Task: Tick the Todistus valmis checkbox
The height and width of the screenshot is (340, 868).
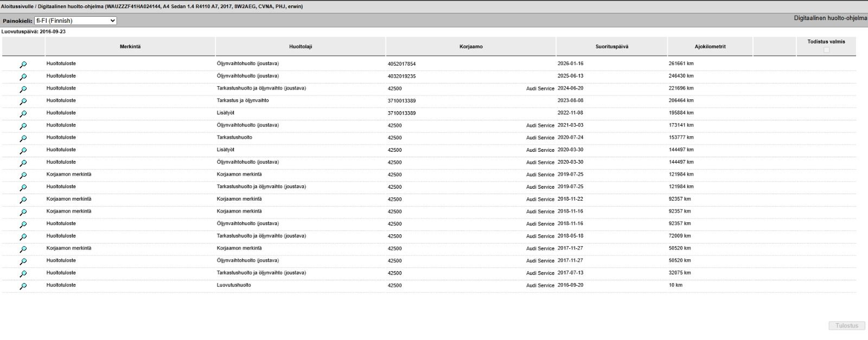Action: coord(826,50)
